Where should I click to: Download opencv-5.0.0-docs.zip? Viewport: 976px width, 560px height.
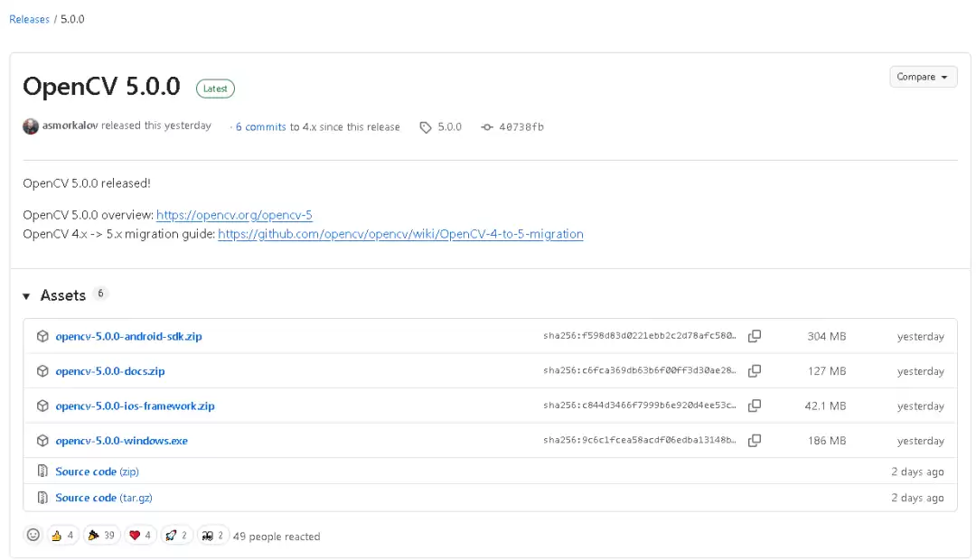point(110,371)
